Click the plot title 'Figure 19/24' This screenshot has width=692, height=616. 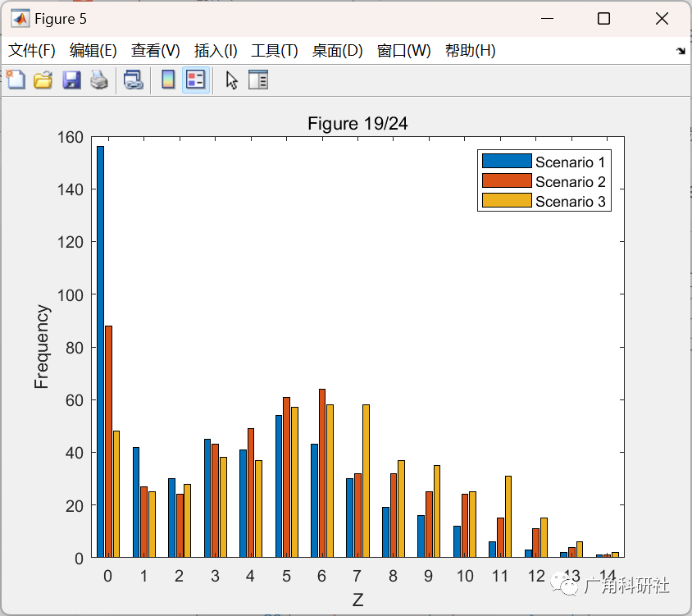pyautogui.click(x=357, y=123)
